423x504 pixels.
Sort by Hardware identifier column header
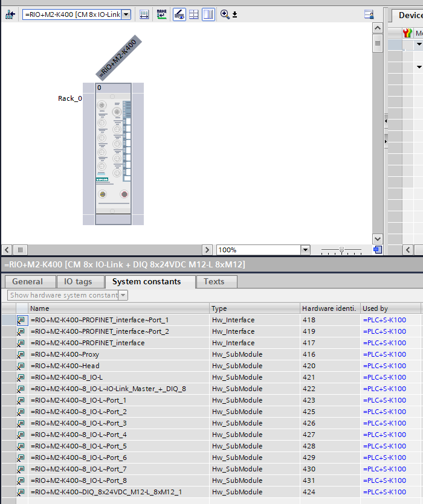[x=330, y=308]
